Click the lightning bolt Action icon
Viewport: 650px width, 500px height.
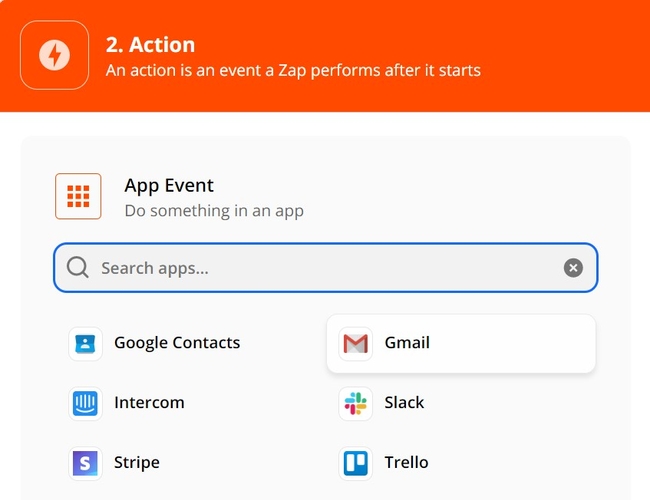click(x=54, y=55)
